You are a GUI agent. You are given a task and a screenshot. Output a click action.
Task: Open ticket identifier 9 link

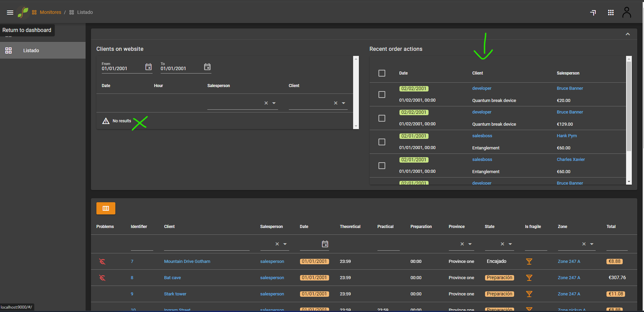(x=132, y=294)
